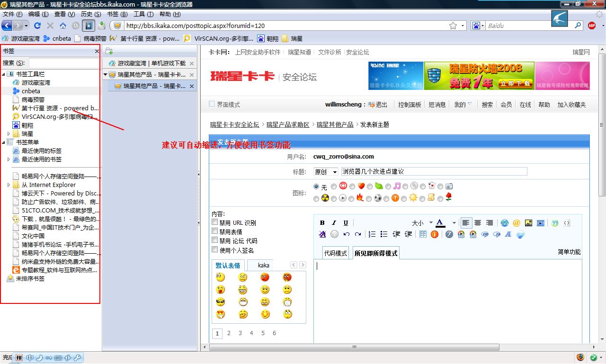Insert a hyperlink with the globe icon
606x364 pixels.
coord(505,223)
